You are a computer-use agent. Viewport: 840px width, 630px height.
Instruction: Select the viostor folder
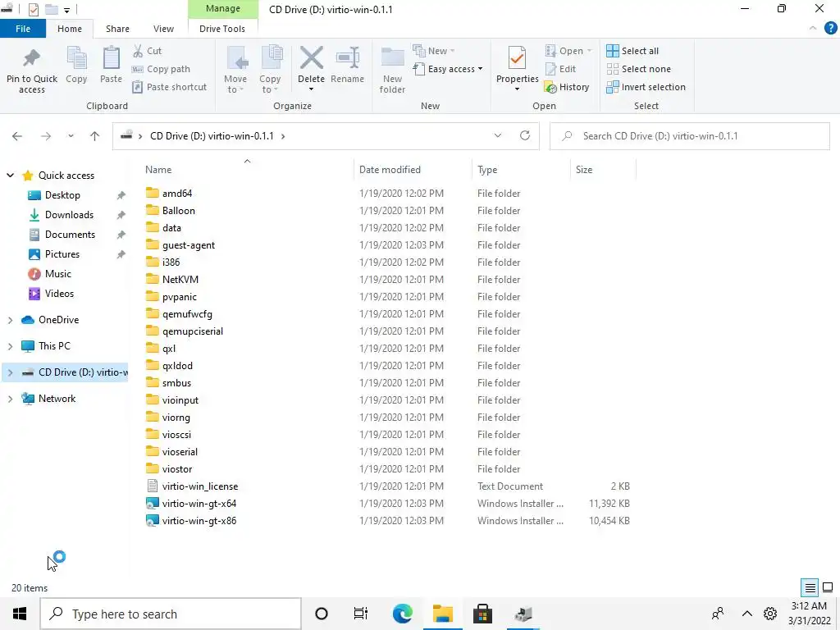177,469
